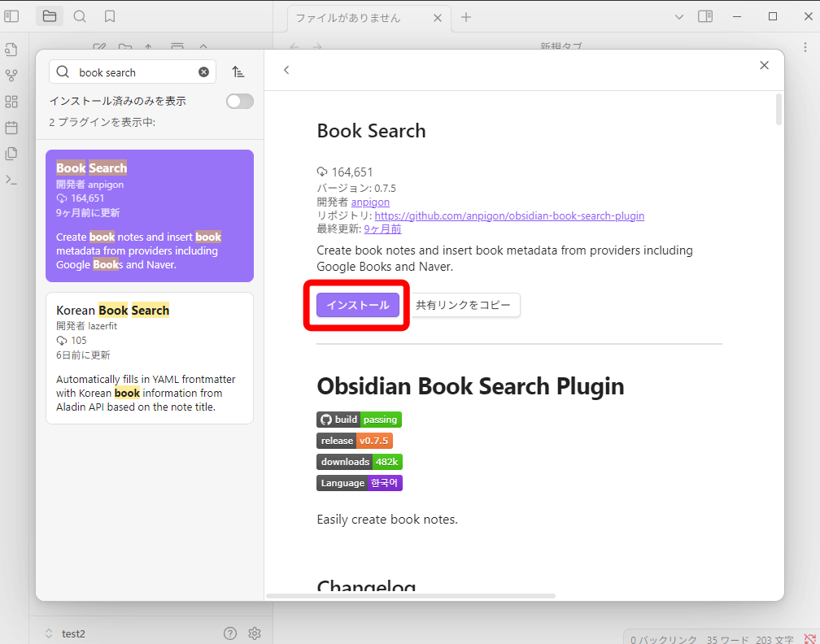This screenshot has height=644, width=820.
Task: Click 共有リンクをコピー button
Action: 464,305
